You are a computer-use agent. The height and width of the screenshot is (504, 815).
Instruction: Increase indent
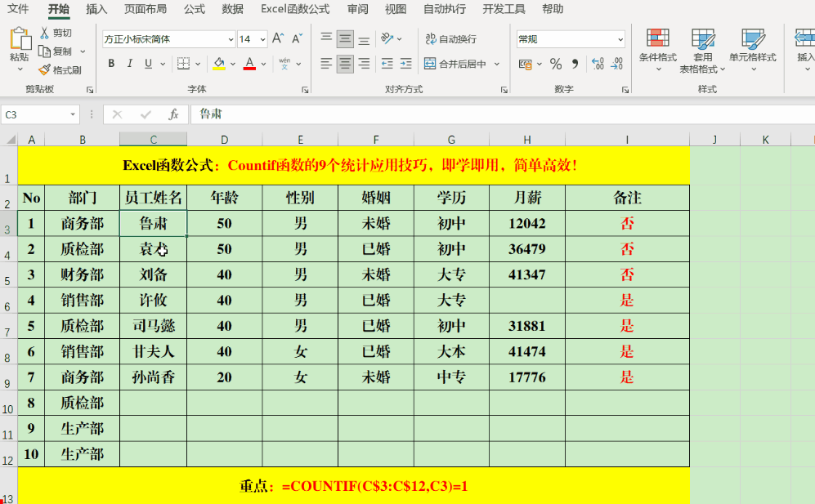(x=406, y=64)
